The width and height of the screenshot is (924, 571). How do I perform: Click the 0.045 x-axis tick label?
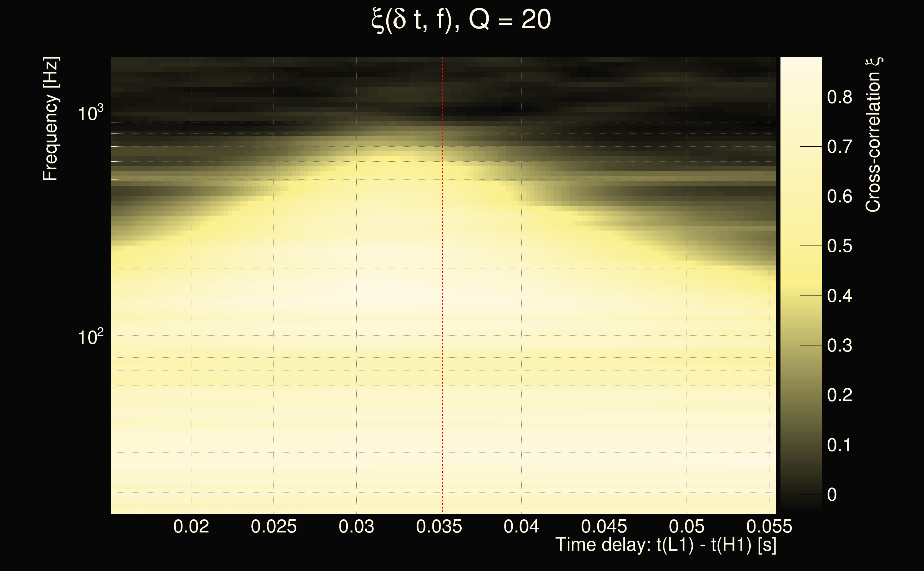coord(604,526)
